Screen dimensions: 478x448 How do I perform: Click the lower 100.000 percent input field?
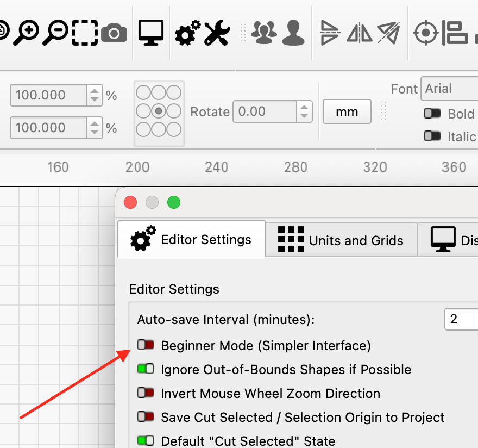pyautogui.click(x=49, y=128)
